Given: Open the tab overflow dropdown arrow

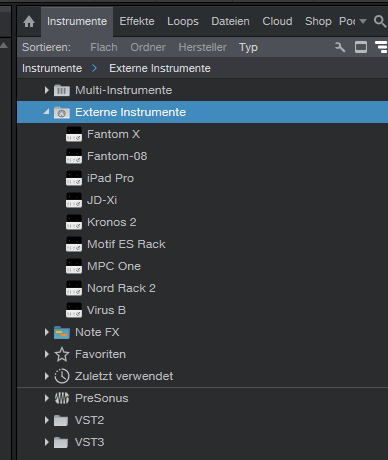Looking at the screenshot, I should [363, 21].
